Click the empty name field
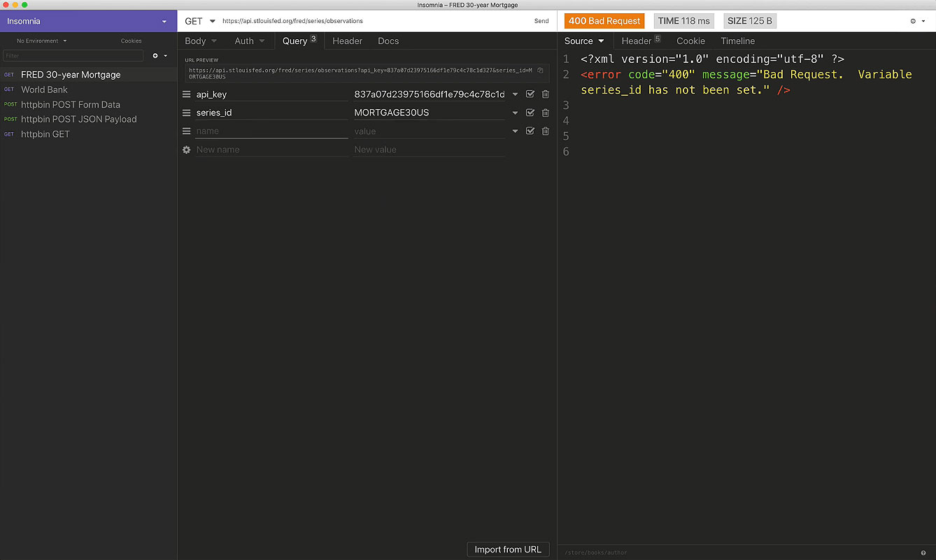Image resolution: width=936 pixels, height=560 pixels. [x=271, y=131]
